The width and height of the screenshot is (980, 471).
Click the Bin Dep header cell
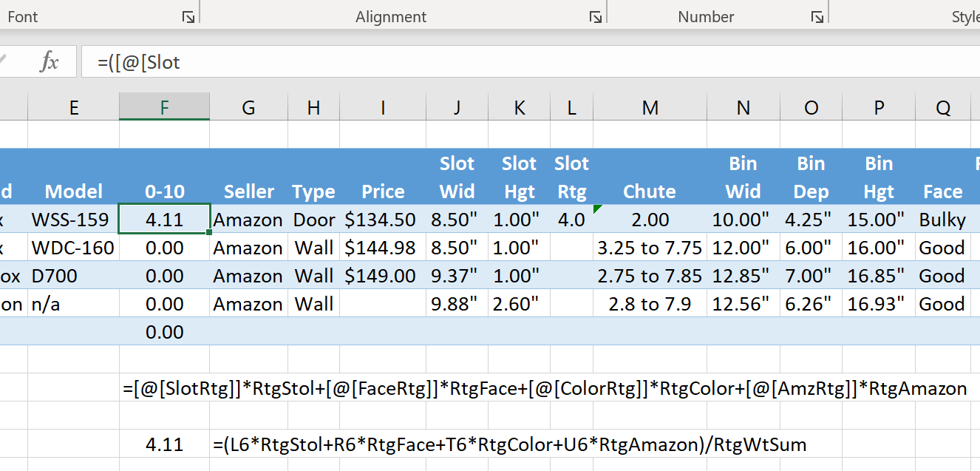(x=811, y=177)
